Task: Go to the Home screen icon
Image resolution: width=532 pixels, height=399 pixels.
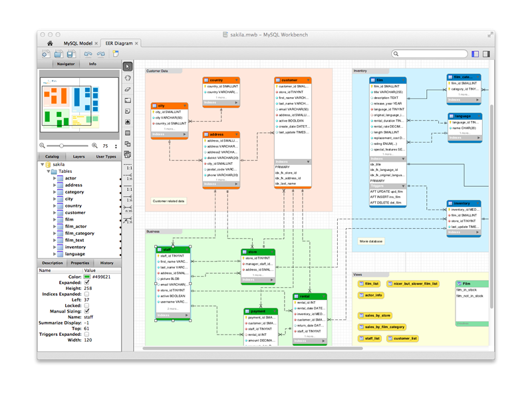Action: [50, 43]
